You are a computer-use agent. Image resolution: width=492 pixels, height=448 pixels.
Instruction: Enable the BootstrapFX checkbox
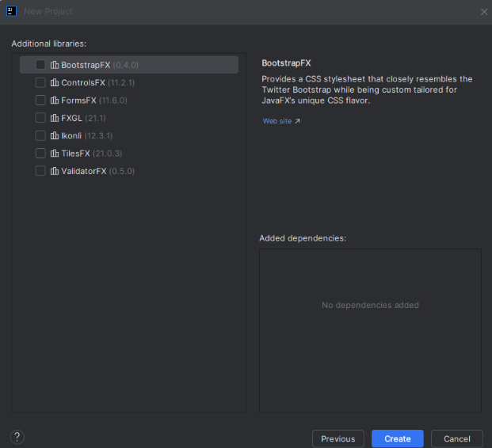pyautogui.click(x=40, y=65)
